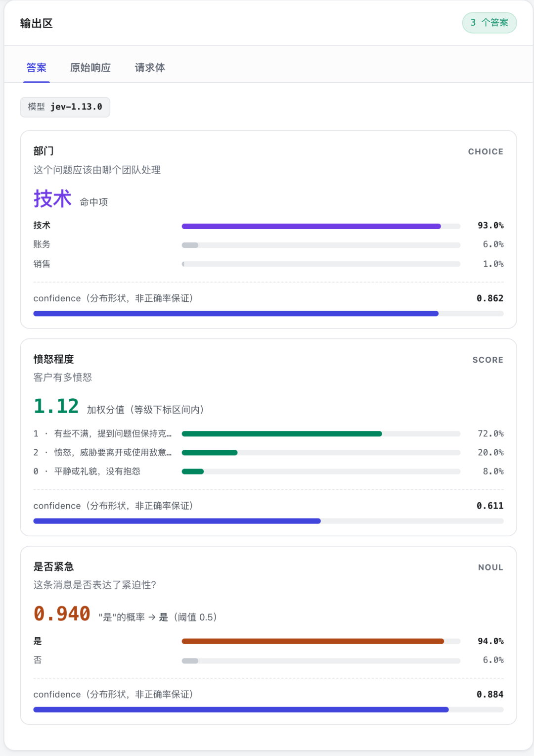Viewport: 534px width, 756px height.
Task: Click the 账务 6.0% progress bar
Action: point(321,245)
